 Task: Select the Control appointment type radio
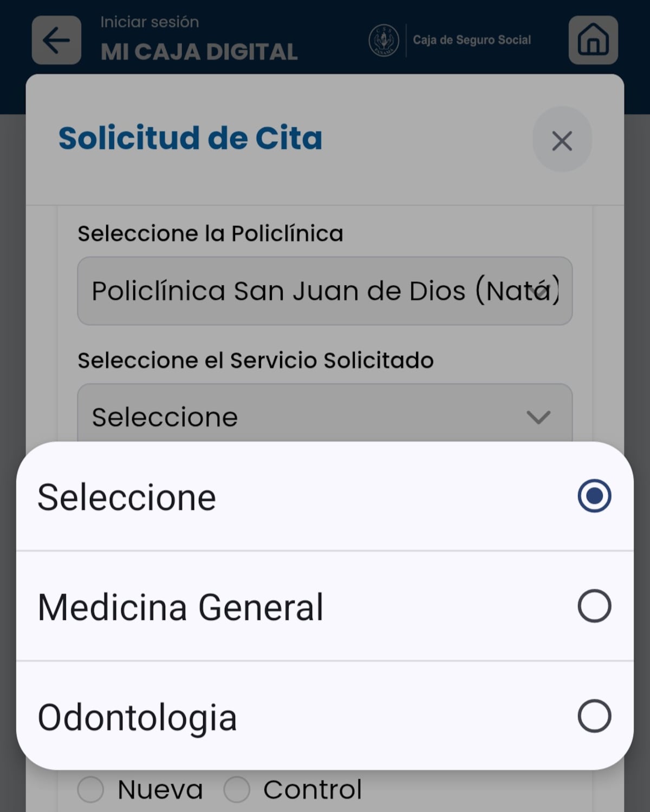click(x=237, y=789)
